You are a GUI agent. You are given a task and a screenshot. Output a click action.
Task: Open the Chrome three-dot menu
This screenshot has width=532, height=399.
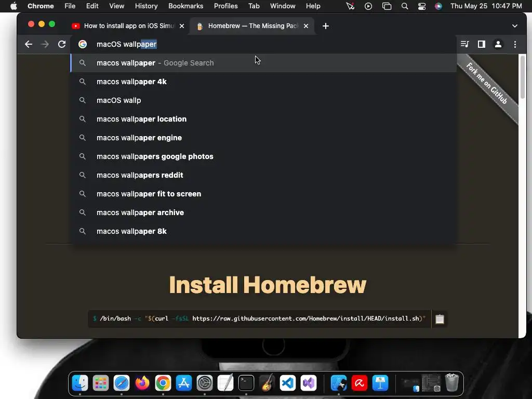pos(515,44)
